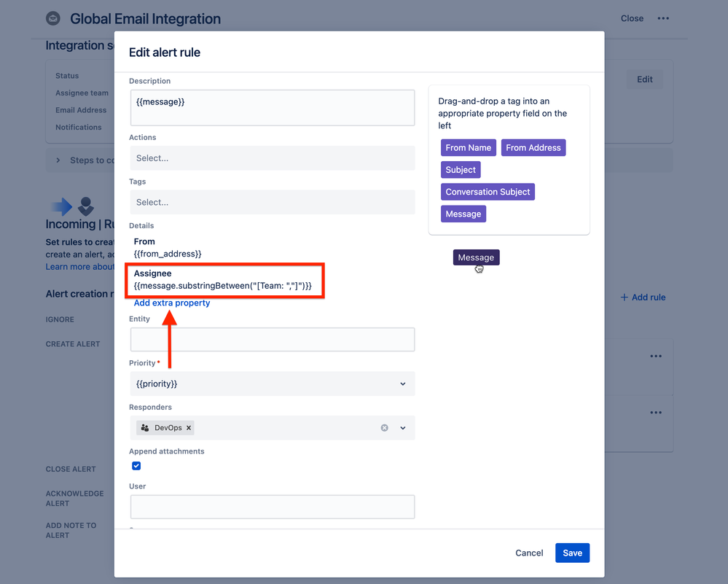Open the Priority dropdown

pyautogui.click(x=273, y=384)
